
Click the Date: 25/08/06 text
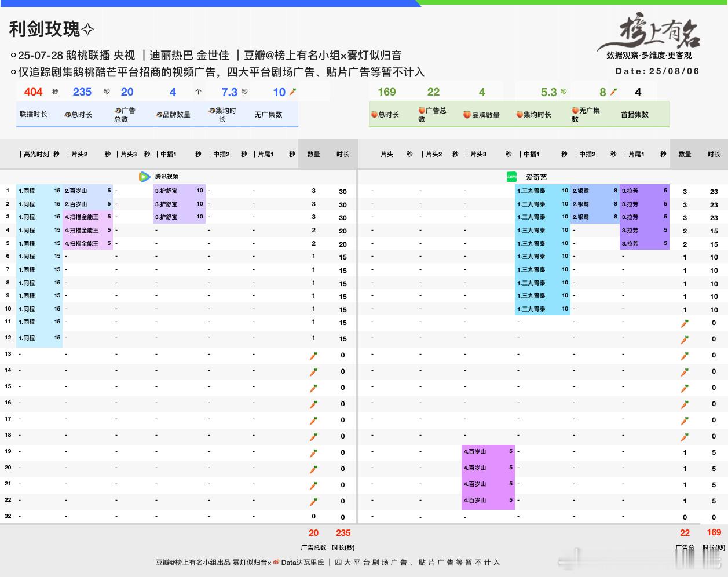657,71
